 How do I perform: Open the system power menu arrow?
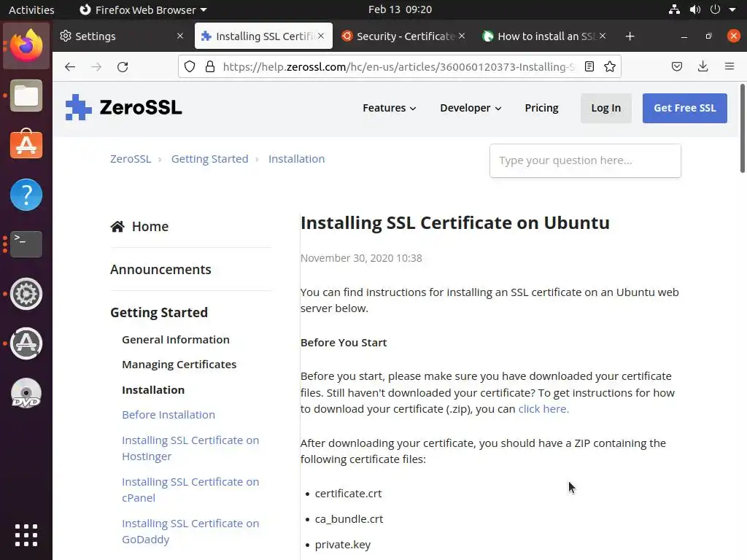[732, 9]
